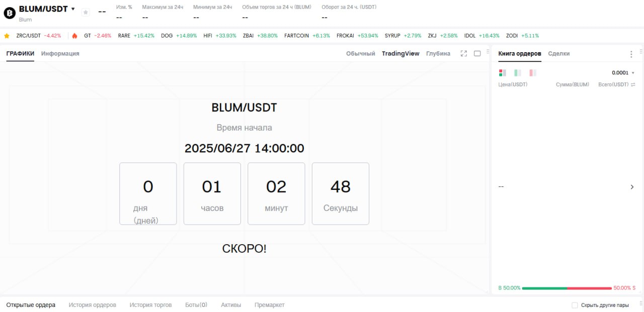Viewport: 644px width, 312px height.
Task: Switch to the Информация tab
Action: click(60, 53)
